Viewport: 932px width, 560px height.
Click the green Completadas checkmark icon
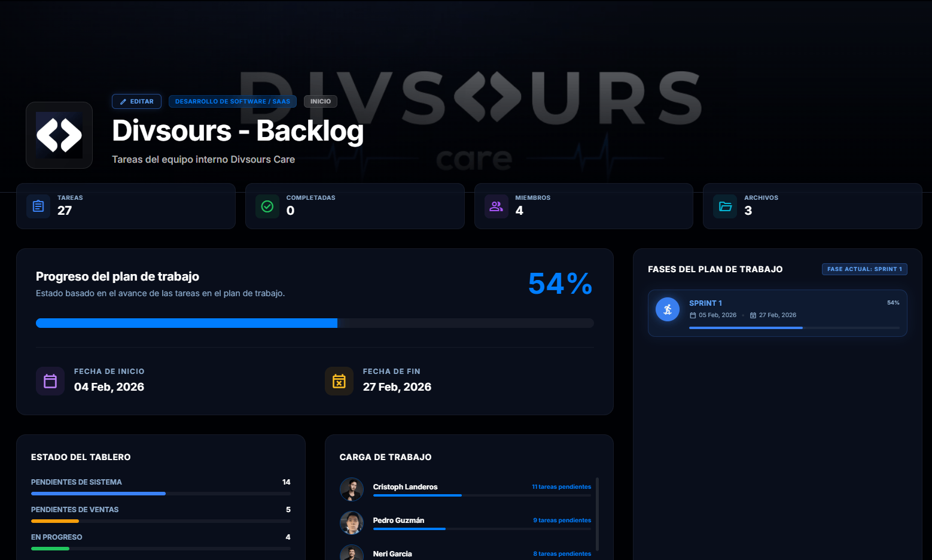267,206
